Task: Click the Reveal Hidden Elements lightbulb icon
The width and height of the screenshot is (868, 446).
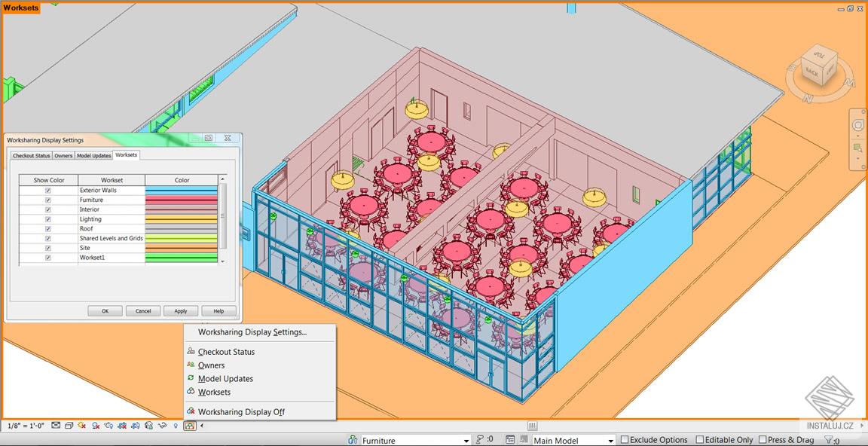Action: point(176,426)
